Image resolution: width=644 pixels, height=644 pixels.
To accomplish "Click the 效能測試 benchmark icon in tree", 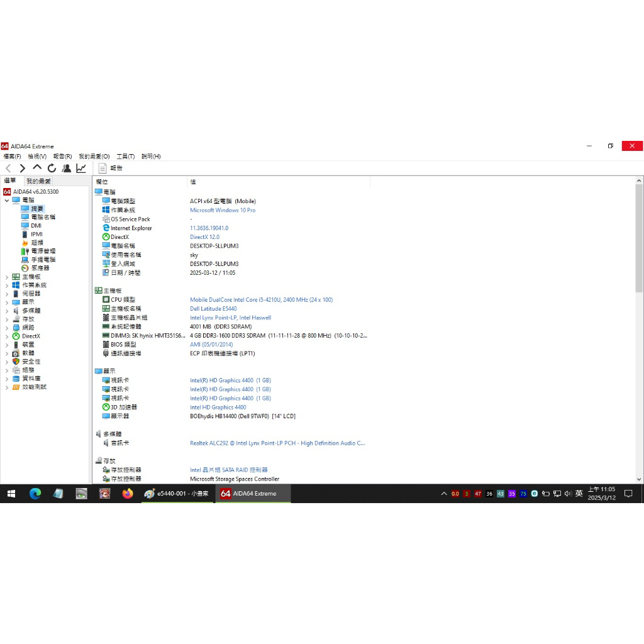I will 16,387.
